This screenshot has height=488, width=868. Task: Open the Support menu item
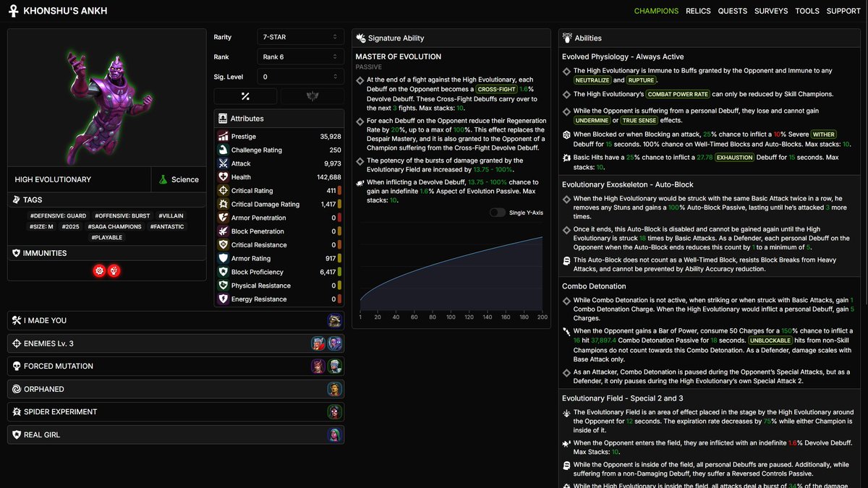(843, 11)
